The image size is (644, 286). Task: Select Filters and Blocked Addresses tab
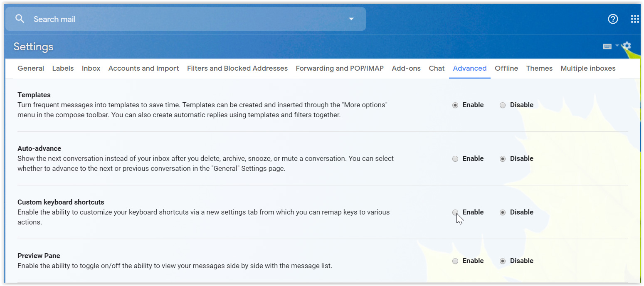tap(237, 68)
